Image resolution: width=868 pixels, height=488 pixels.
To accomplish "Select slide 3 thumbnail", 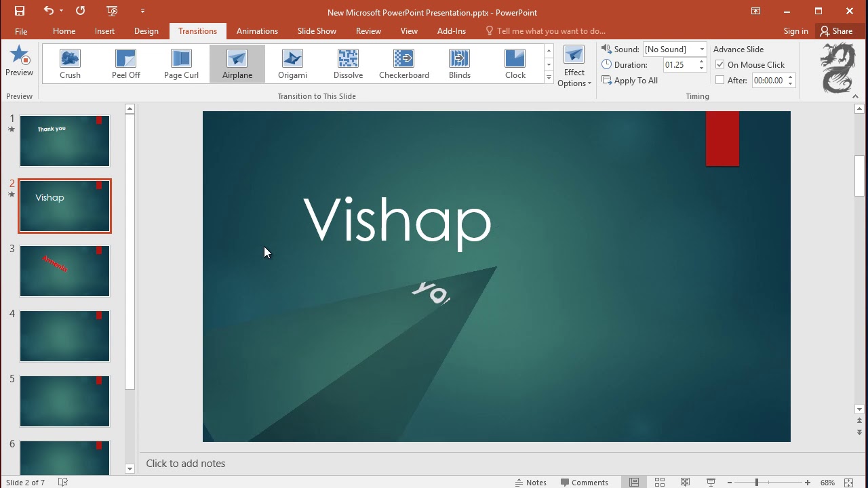I will (64, 271).
